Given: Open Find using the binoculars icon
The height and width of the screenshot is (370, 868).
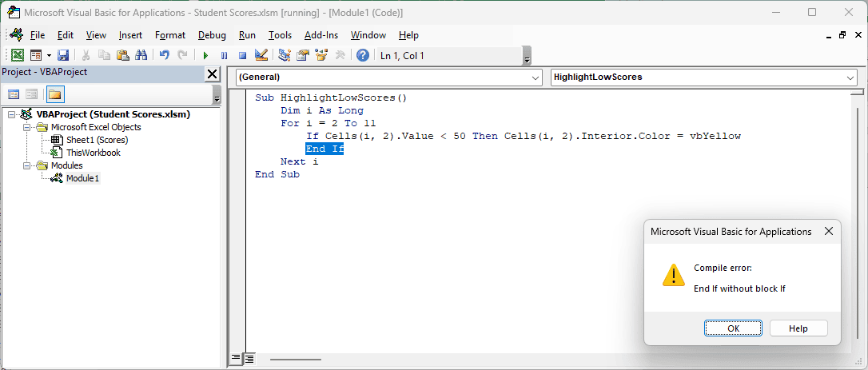Looking at the screenshot, I should pyautogui.click(x=141, y=55).
